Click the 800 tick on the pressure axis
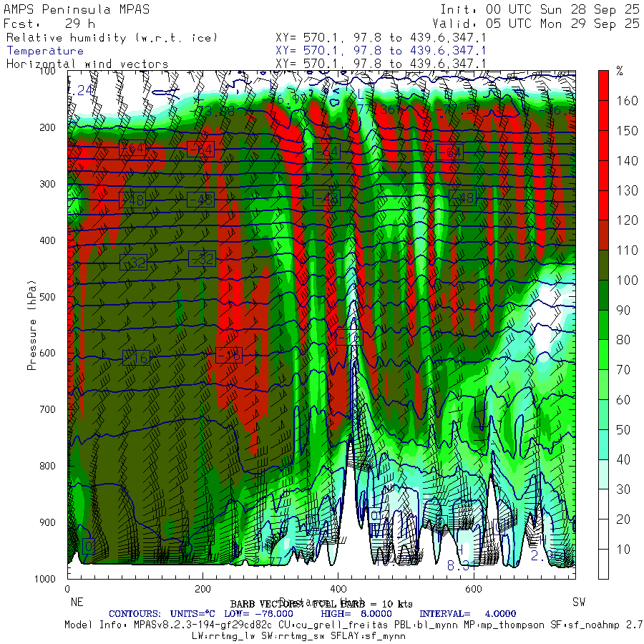 coord(47,466)
